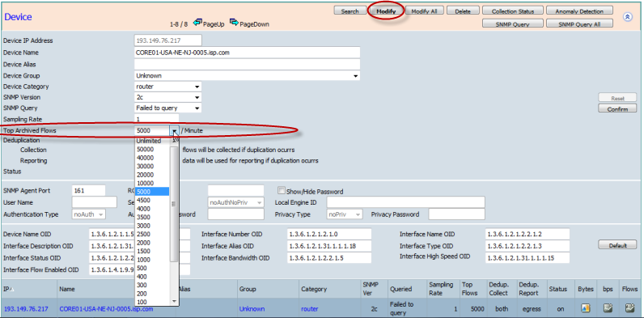Click the Device Alias input field
The width and height of the screenshot is (644, 318).
pyautogui.click(x=248, y=64)
